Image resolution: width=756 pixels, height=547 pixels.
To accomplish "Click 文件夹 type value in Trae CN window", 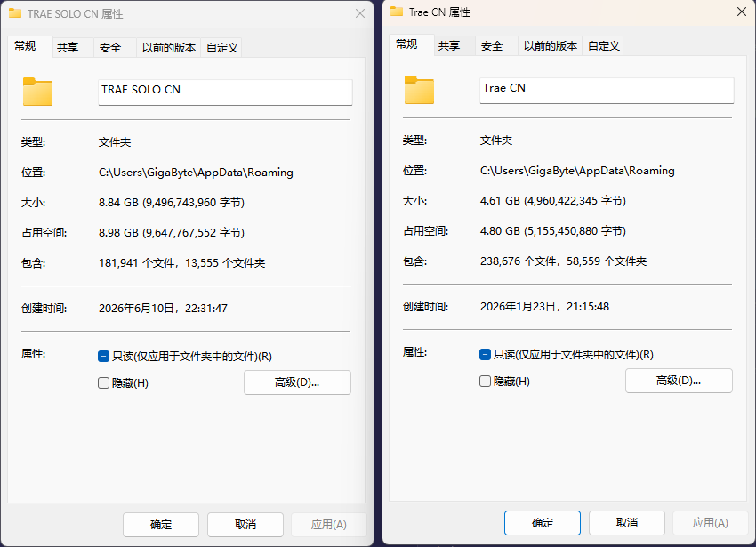I will [x=496, y=141].
